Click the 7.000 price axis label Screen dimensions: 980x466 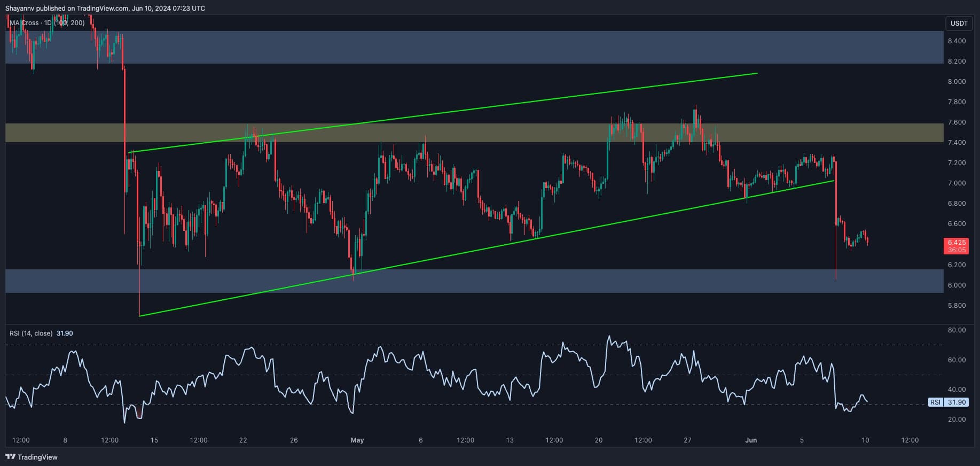tap(957, 183)
